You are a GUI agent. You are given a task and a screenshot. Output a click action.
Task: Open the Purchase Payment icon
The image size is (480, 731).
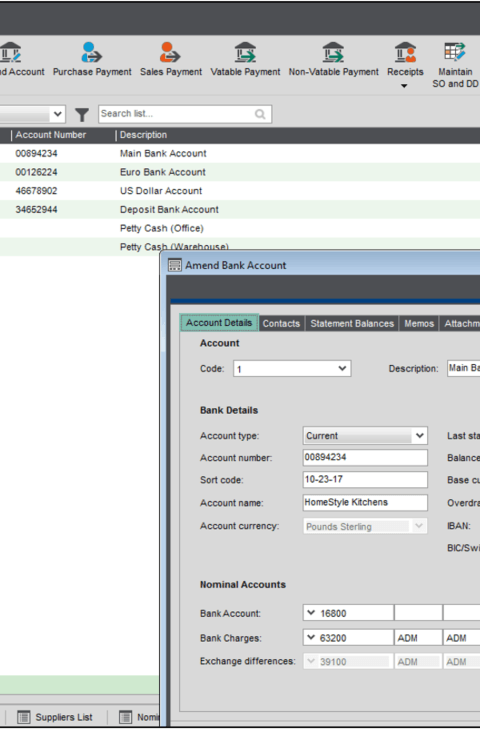(92, 52)
